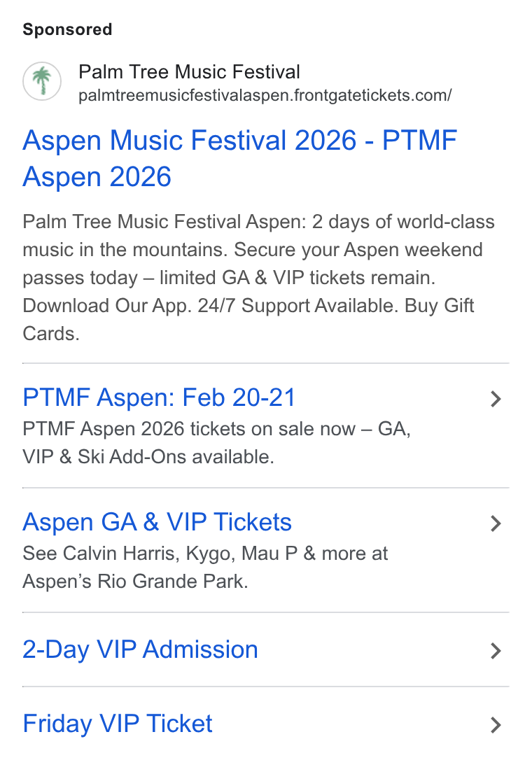Click the Palm Tree Music Festival site name
Screen dimensions: 532x760
[189, 72]
